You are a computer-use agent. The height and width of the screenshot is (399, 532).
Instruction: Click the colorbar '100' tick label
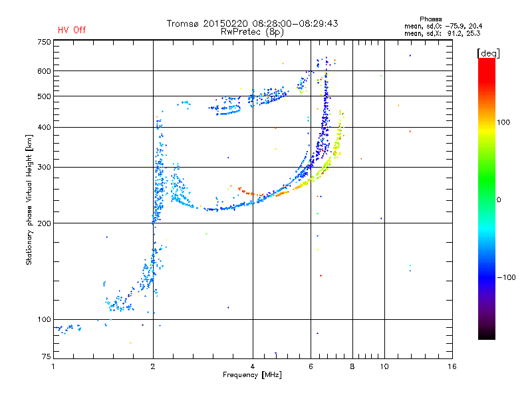[x=503, y=122]
